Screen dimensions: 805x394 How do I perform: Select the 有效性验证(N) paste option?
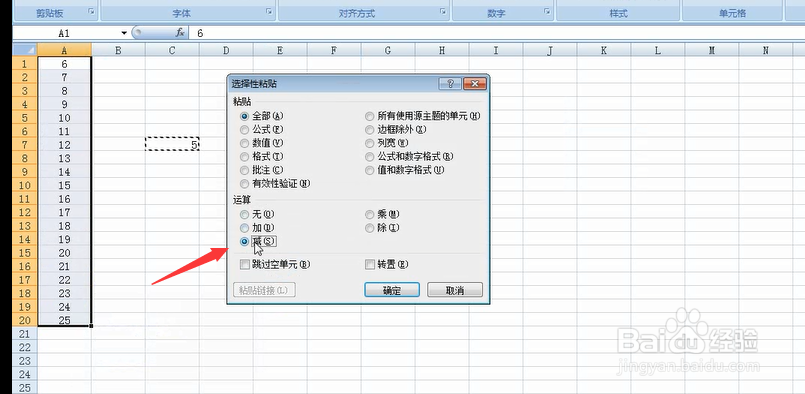[x=276, y=183]
